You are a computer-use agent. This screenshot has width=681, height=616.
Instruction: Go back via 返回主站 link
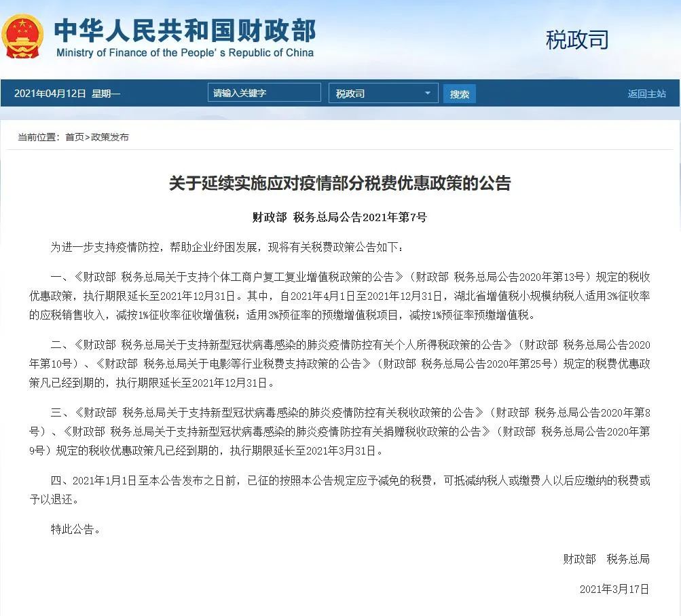(646, 94)
